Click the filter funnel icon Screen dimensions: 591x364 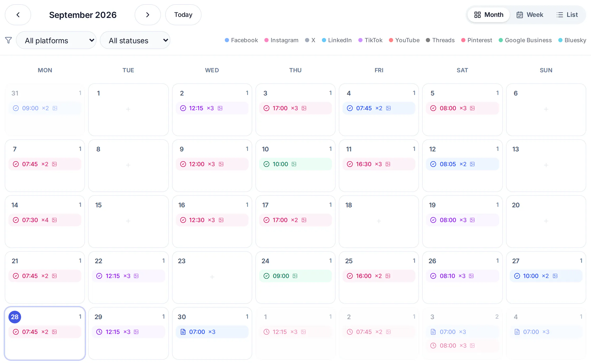pyautogui.click(x=8, y=40)
